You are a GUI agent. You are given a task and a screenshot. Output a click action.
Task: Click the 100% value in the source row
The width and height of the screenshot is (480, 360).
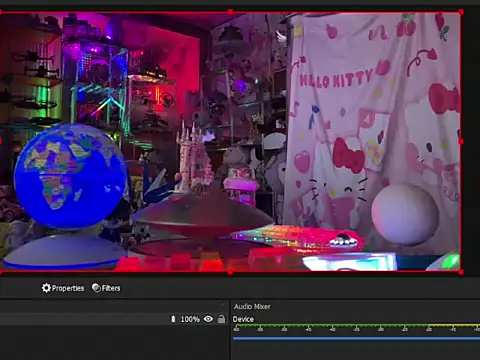pos(190,319)
